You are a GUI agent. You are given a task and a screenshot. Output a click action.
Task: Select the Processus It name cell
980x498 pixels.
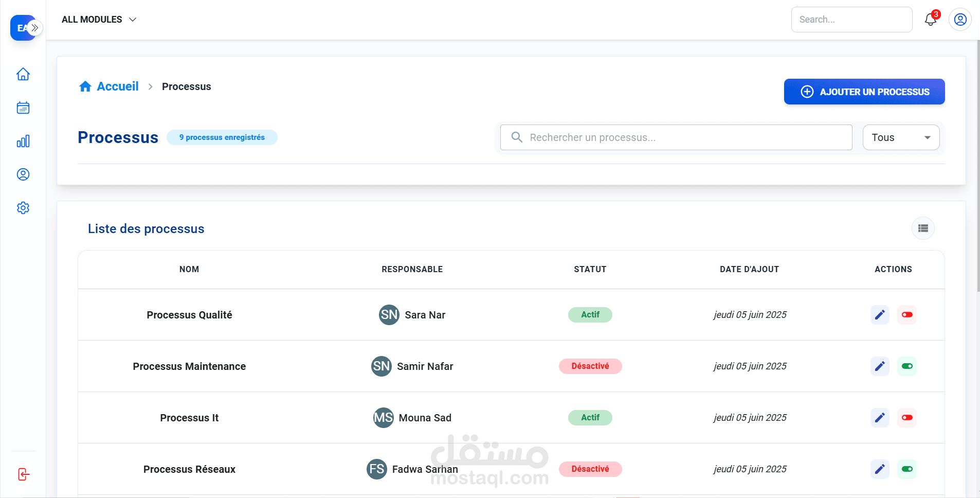[189, 418]
